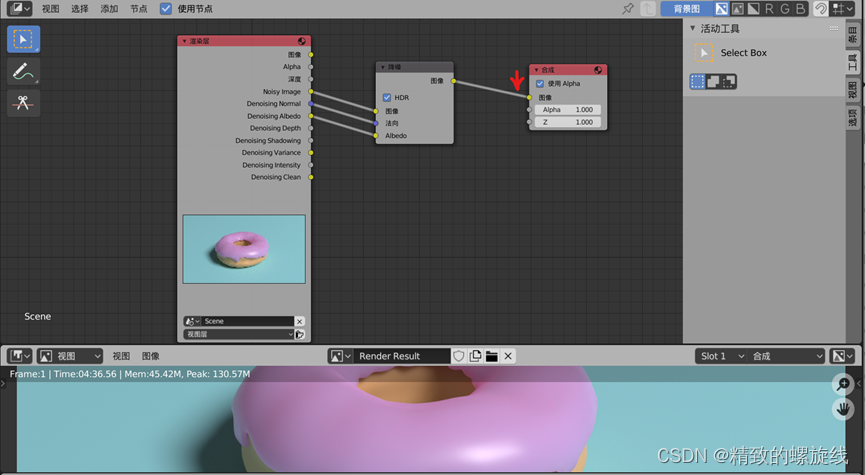The image size is (865, 475).
Task: Toggle preview icon on 渲染层 node header
Action: (302, 41)
